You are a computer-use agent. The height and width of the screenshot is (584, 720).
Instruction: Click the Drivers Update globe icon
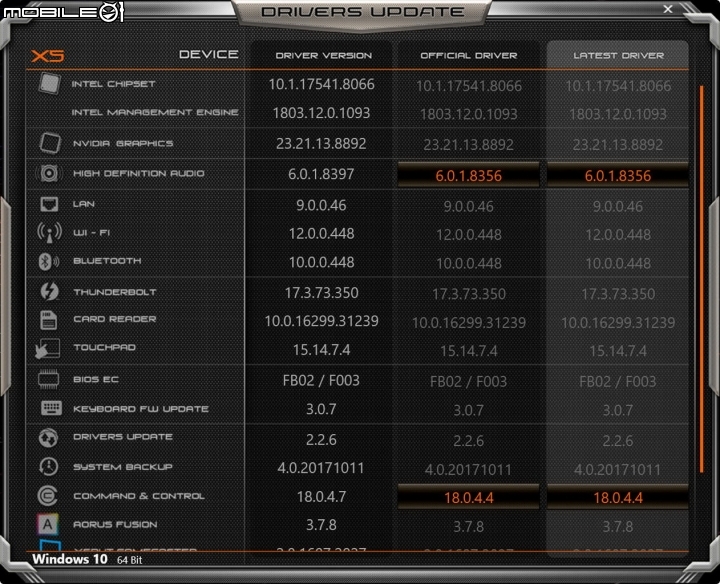point(48,438)
